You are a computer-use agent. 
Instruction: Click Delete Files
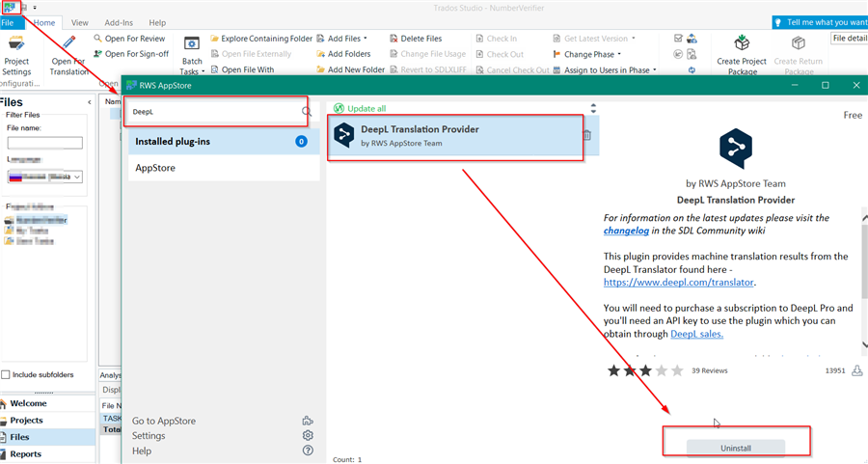click(x=416, y=39)
